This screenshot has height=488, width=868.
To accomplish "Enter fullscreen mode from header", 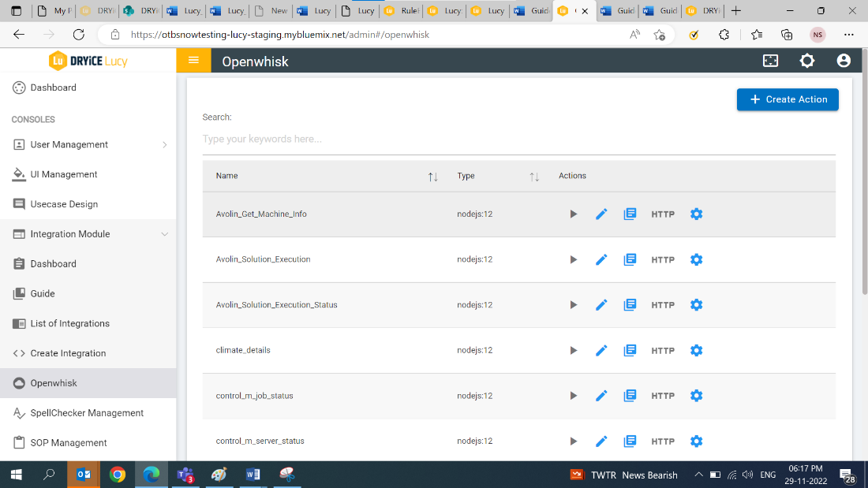I will (771, 61).
